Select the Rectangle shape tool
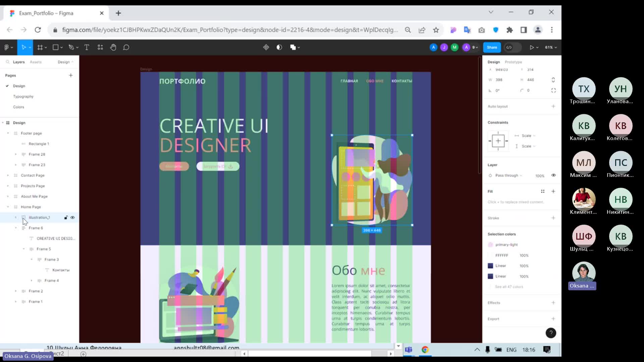The width and height of the screenshot is (644, 362). tap(56, 47)
